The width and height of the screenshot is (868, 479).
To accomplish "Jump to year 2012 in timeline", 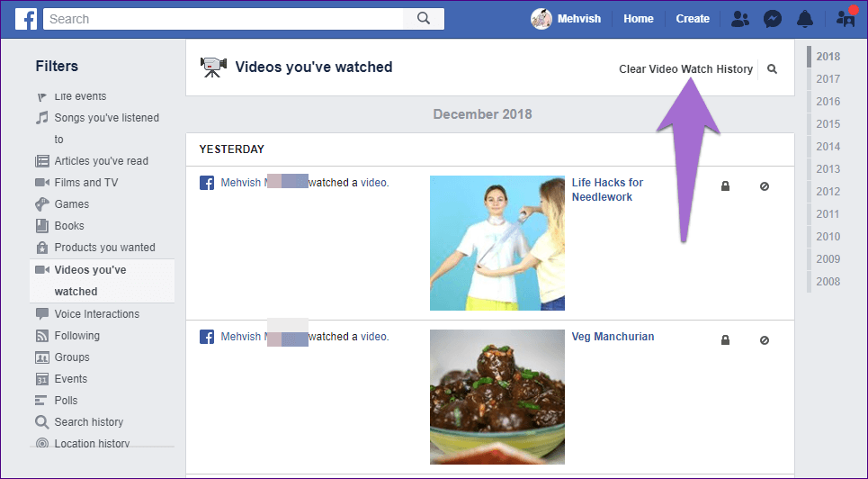I will click(x=828, y=191).
